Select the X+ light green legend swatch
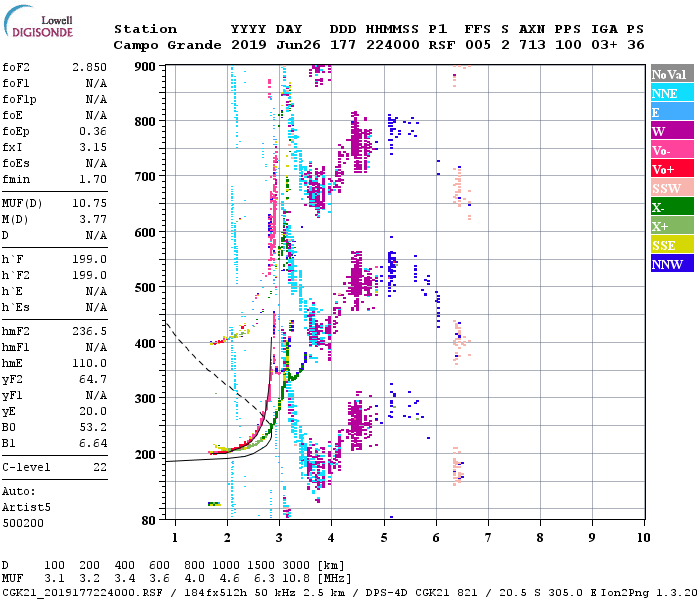This screenshot has height=600, width=700. tap(672, 225)
